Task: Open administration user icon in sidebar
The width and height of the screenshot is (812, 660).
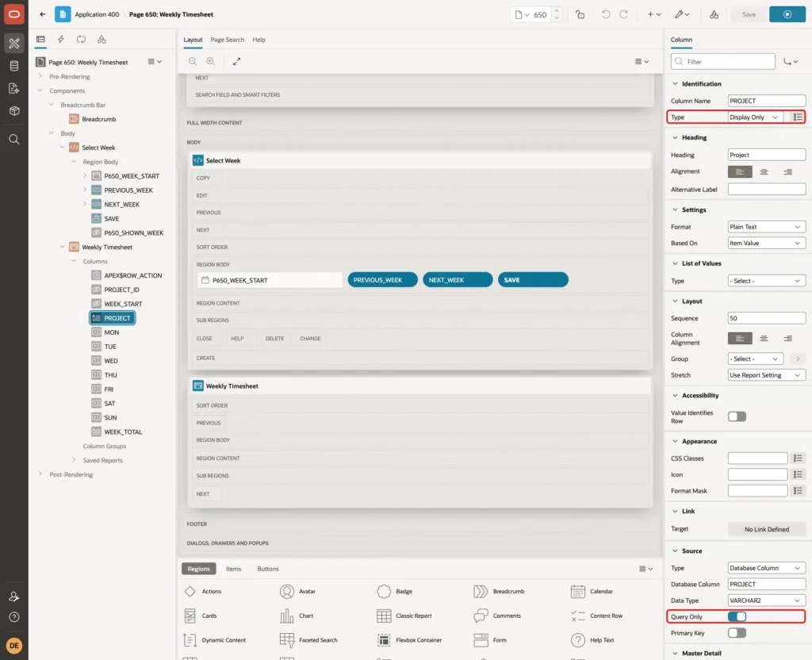Action: click(14, 597)
